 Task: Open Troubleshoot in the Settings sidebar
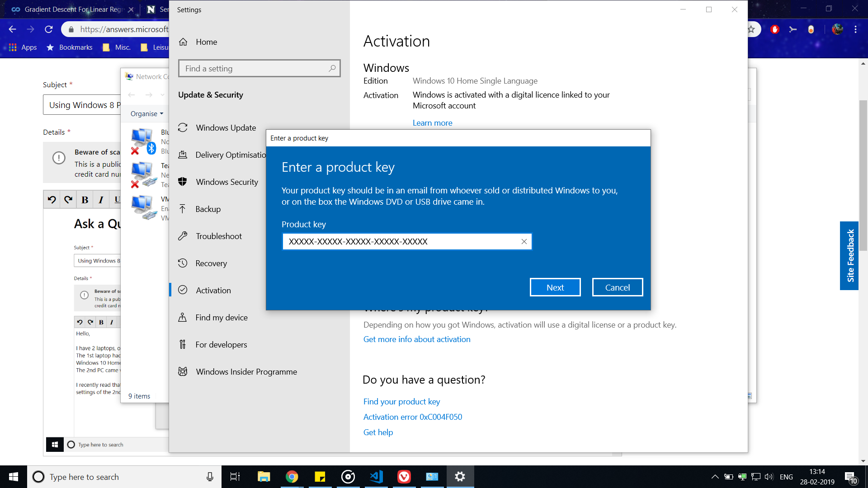(218, 236)
